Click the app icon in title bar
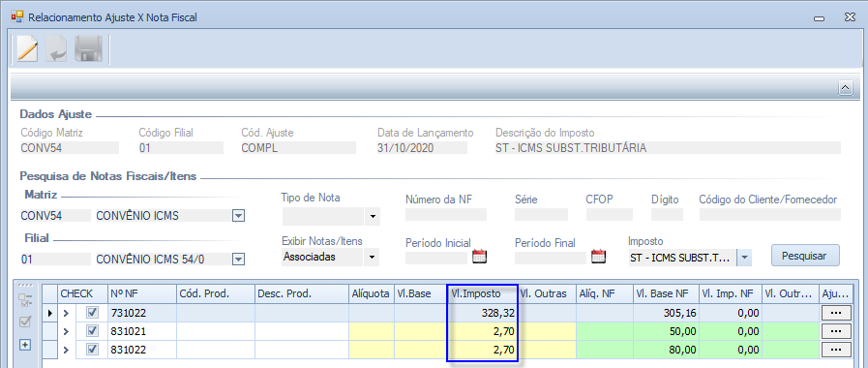This screenshot has height=368, width=868. 17,16
